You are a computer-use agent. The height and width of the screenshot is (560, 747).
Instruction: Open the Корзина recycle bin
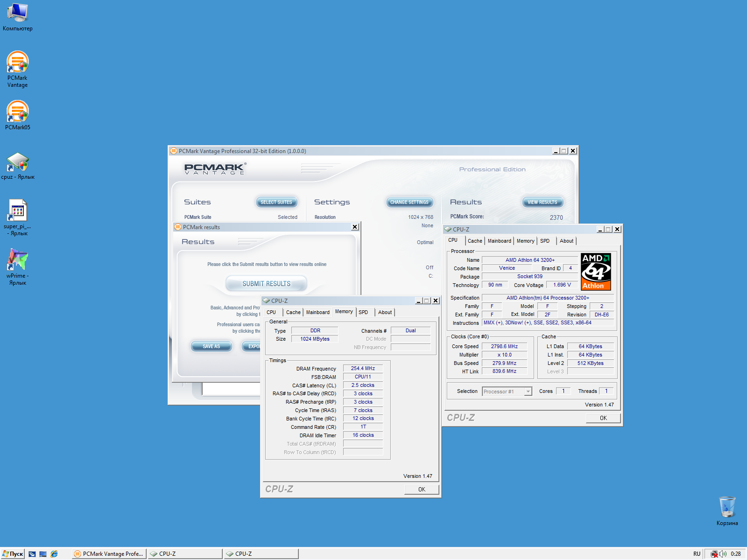tap(727, 511)
